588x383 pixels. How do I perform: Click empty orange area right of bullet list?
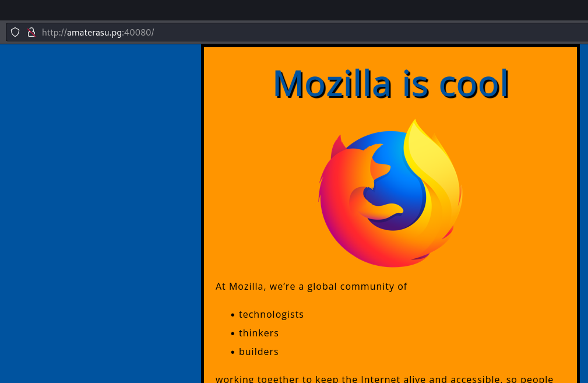[x=455, y=333]
